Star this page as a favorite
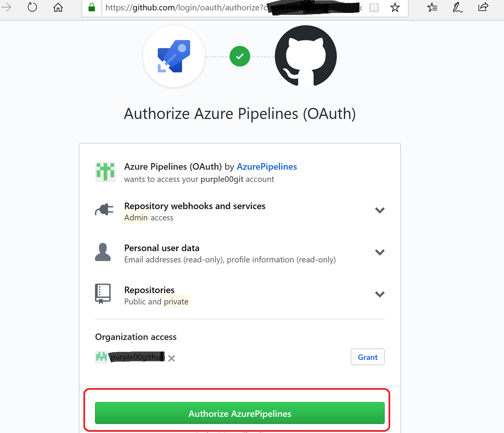504x433 pixels. [x=395, y=8]
